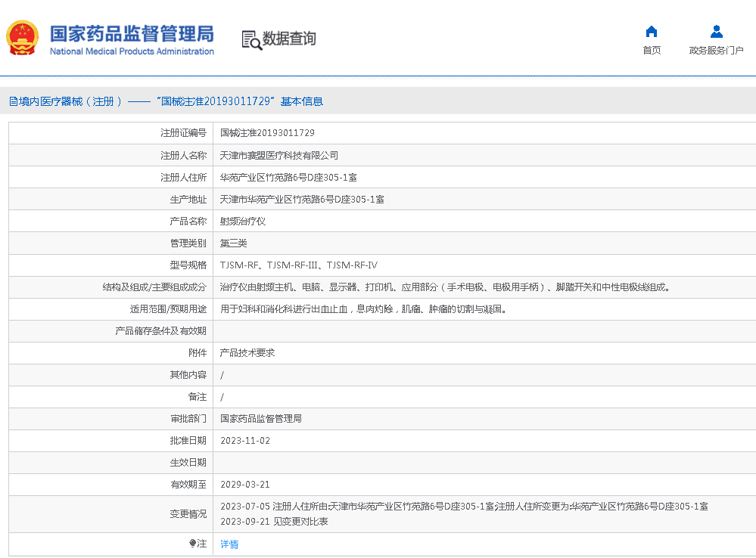Viewport: 756px width, 558px height.
Task: Click the expiry date 2029-03-21
Action: click(x=245, y=485)
